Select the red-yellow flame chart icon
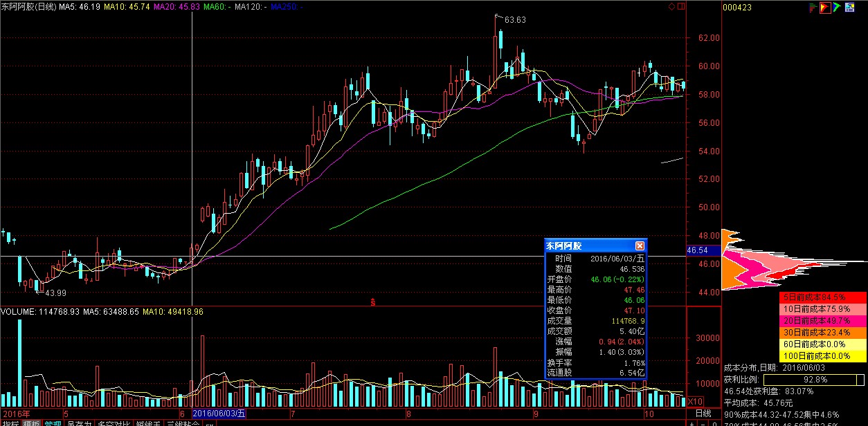Viewport: 868px width, 426px height. (x=825, y=8)
